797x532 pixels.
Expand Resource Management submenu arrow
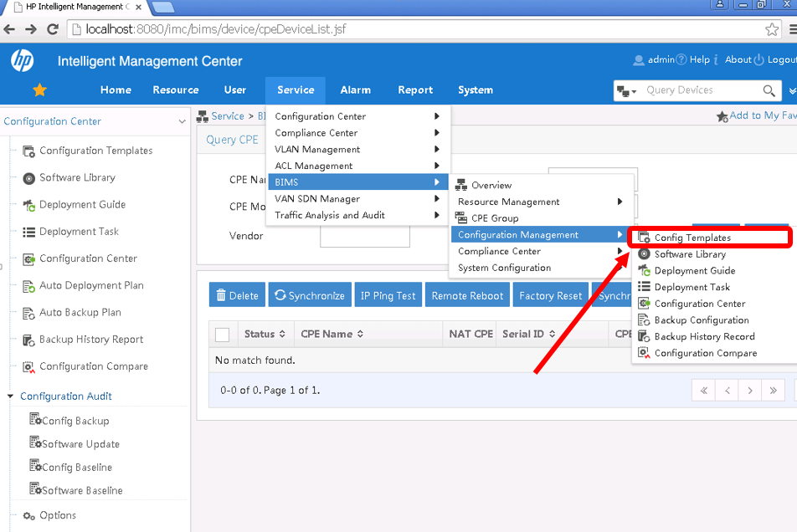click(x=620, y=202)
